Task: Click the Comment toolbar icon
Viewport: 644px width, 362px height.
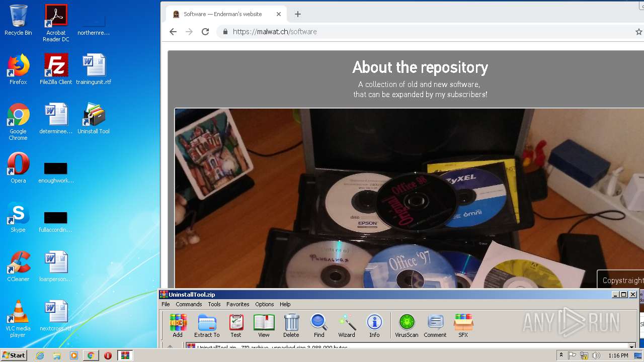Action: pyautogui.click(x=435, y=326)
